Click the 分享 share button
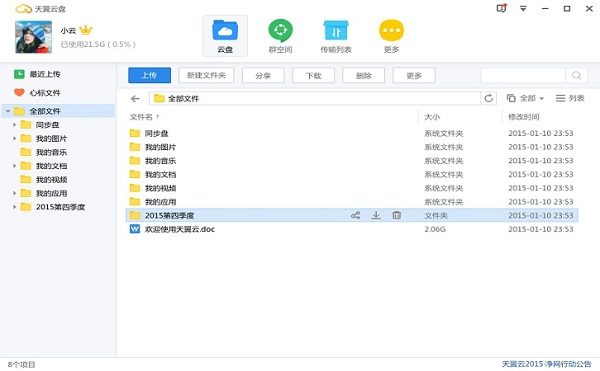 (263, 75)
